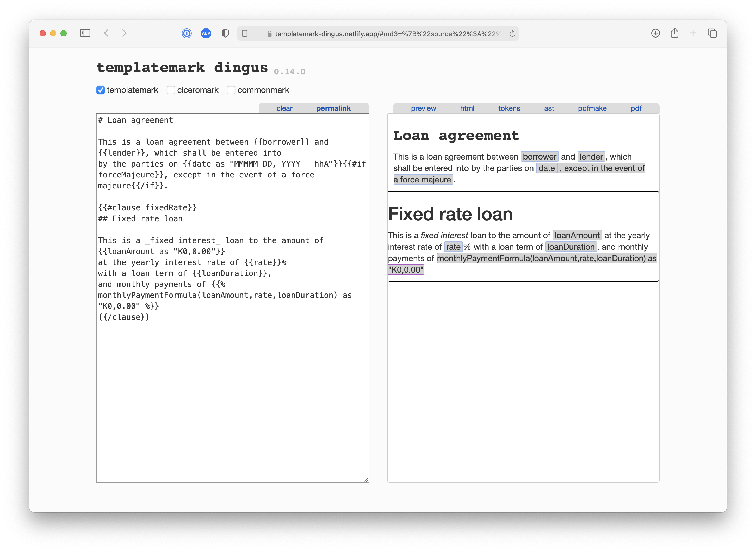Show Reader view icon in address bar

click(245, 34)
